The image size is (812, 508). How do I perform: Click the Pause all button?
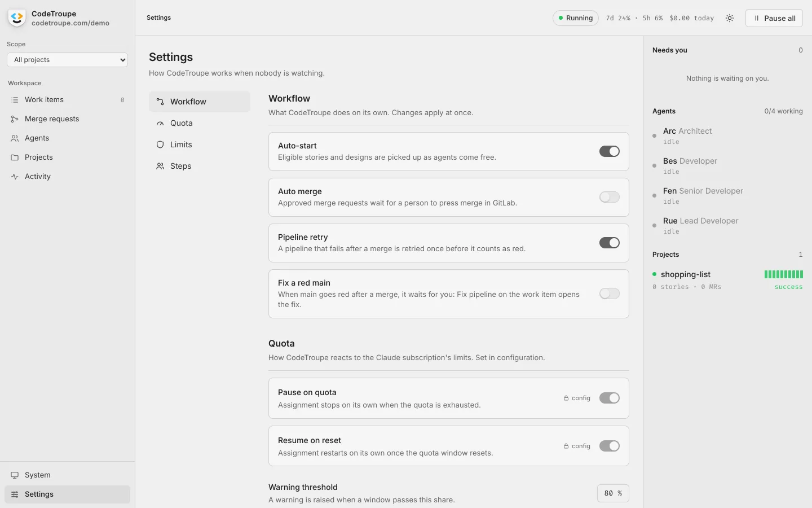[x=774, y=18]
